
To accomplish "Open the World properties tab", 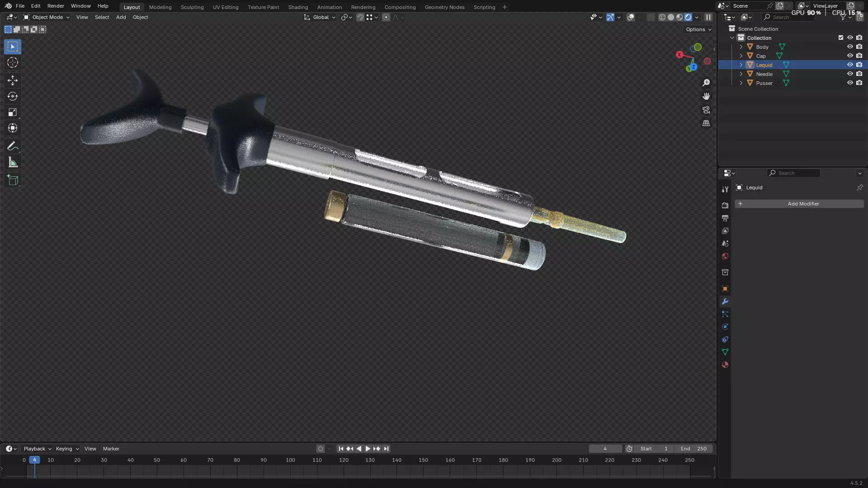I will [x=725, y=256].
